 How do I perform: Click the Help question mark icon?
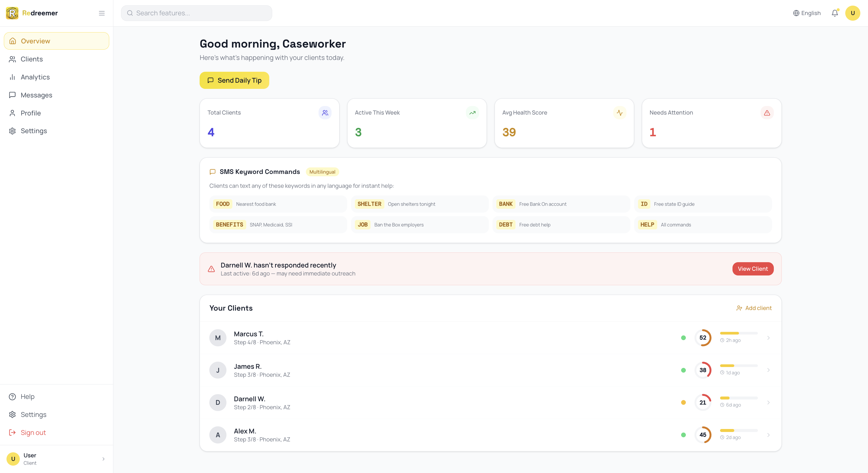click(x=12, y=397)
